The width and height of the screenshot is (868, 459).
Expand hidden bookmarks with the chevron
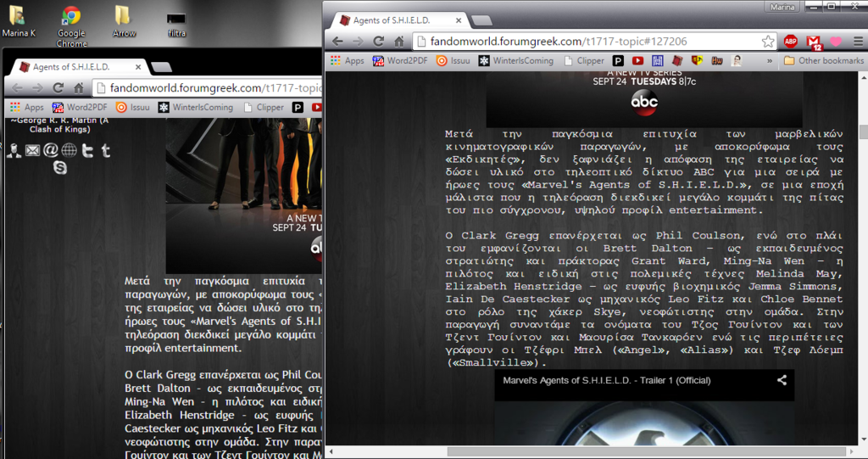770,61
